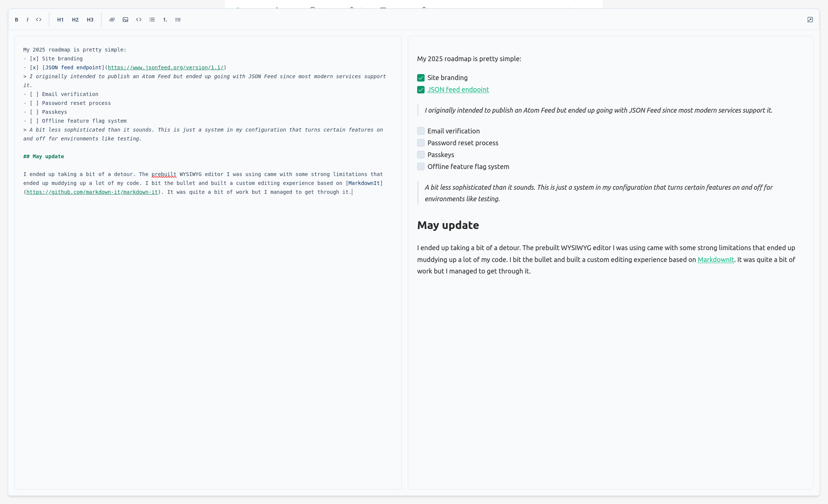Create a bulleted list

(x=152, y=20)
